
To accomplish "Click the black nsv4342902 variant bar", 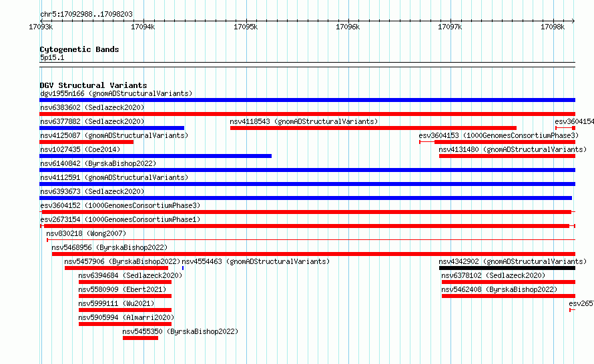I will click(x=507, y=268).
